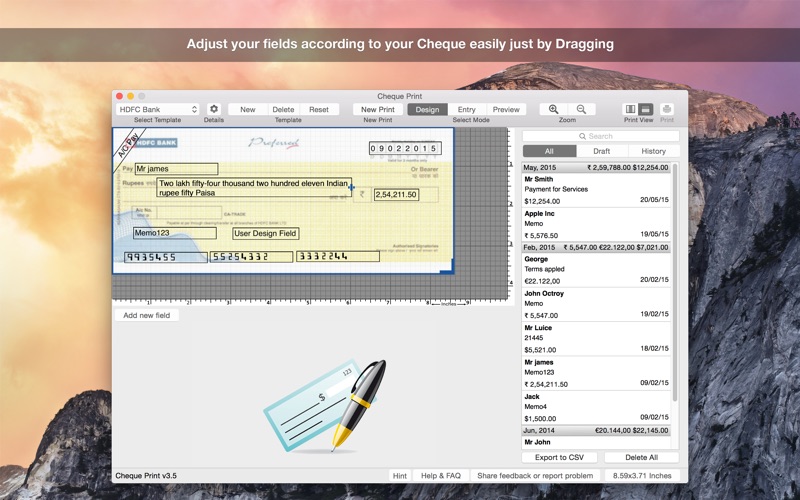Focus the Search field

(x=601, y=136)
